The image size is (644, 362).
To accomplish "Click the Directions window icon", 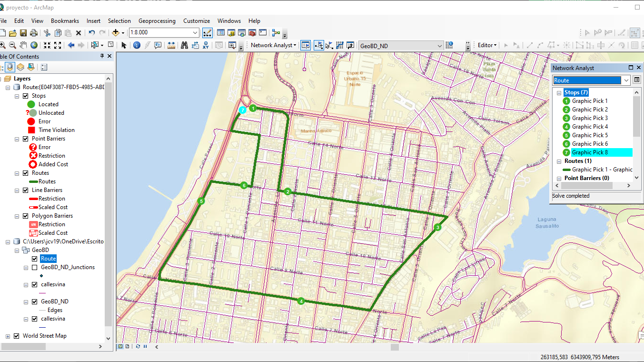I will pos(350,45).
